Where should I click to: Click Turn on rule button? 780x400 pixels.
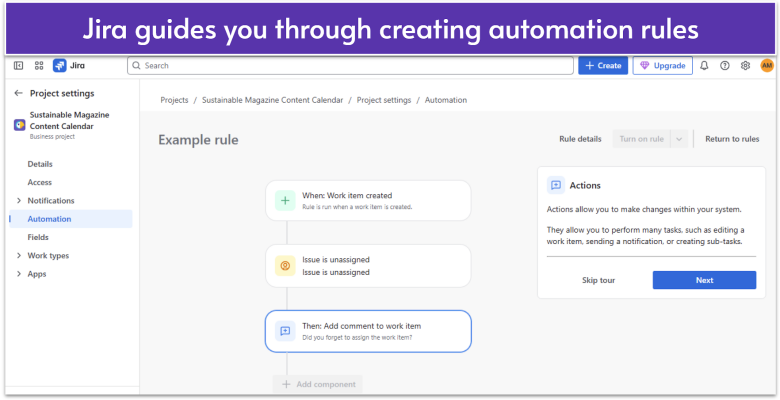point(641,139)
